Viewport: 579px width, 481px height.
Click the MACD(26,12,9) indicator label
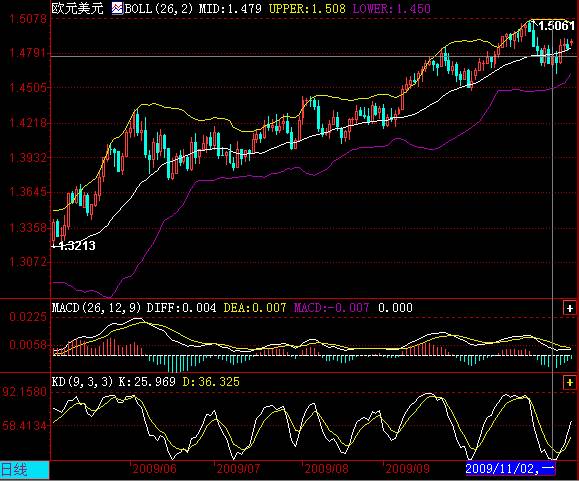point(96,308)
